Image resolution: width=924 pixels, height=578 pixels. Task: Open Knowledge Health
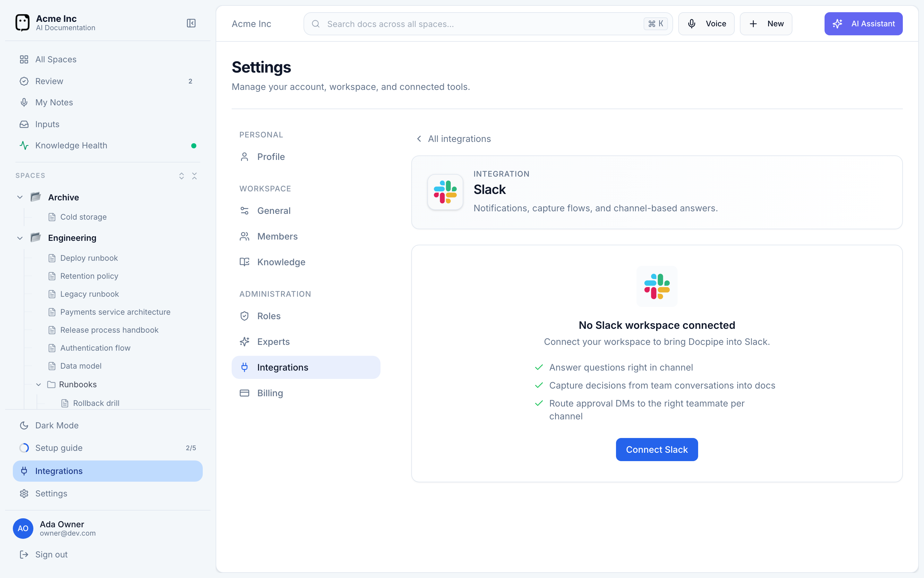click(107, 146)
